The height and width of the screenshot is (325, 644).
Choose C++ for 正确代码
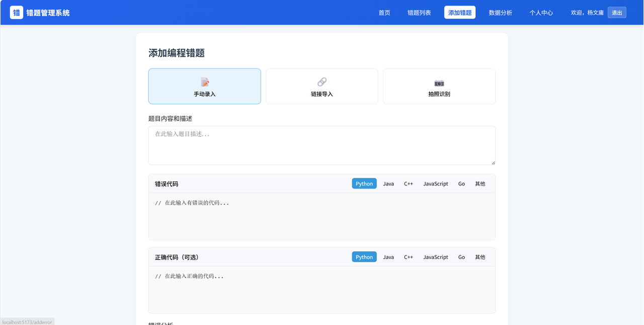point(409,257)
